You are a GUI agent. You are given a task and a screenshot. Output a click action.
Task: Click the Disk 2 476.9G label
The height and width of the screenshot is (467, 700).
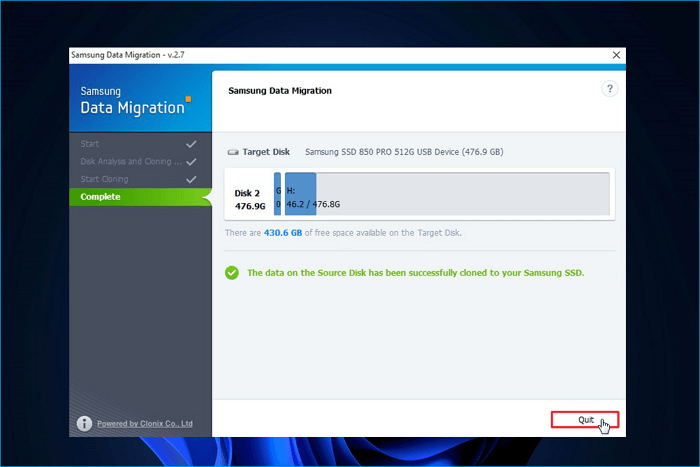250,199
